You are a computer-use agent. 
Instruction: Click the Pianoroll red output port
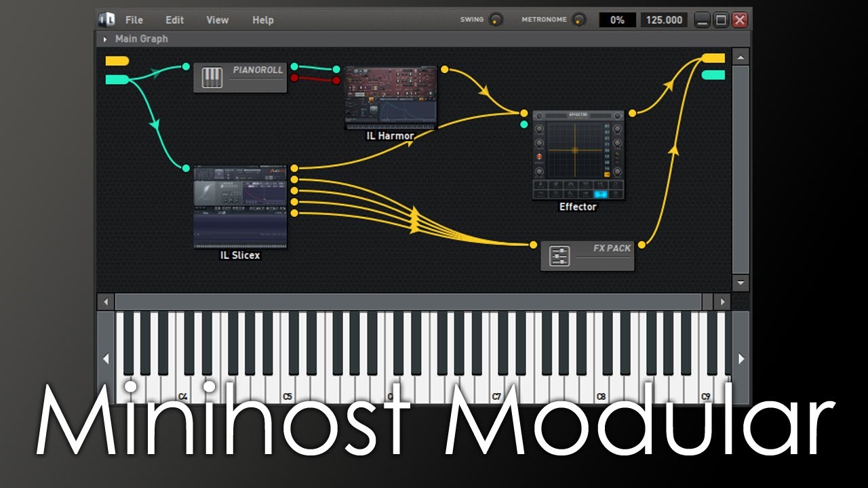[x=294, y=78]
